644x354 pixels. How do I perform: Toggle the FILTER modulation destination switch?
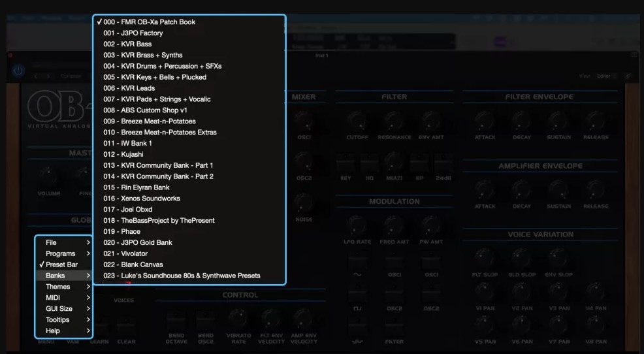coord(394,328)
